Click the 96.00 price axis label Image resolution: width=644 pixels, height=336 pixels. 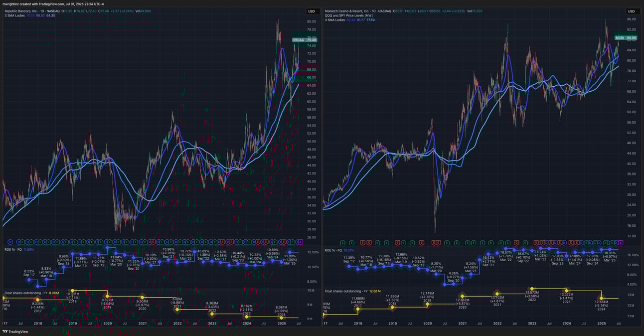point(632,19)
